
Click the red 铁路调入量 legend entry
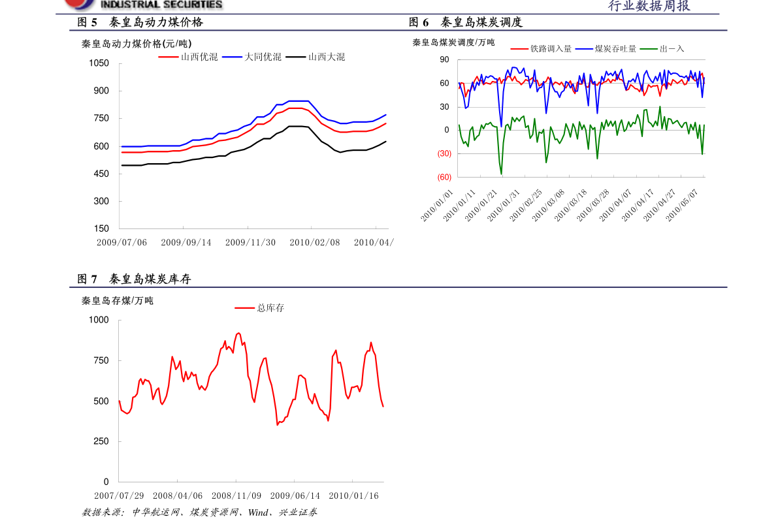click(541, 48)
